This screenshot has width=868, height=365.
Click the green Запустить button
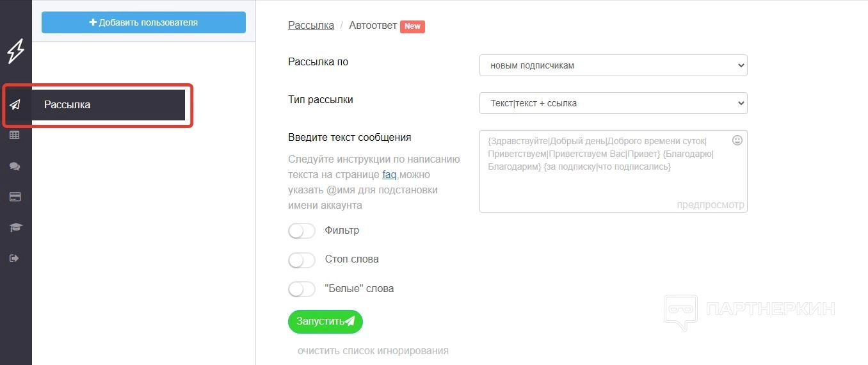point(325,321)
